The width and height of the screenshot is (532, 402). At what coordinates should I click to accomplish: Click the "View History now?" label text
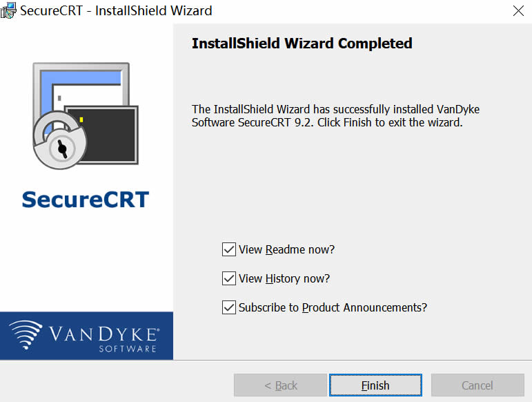point(284,278)
